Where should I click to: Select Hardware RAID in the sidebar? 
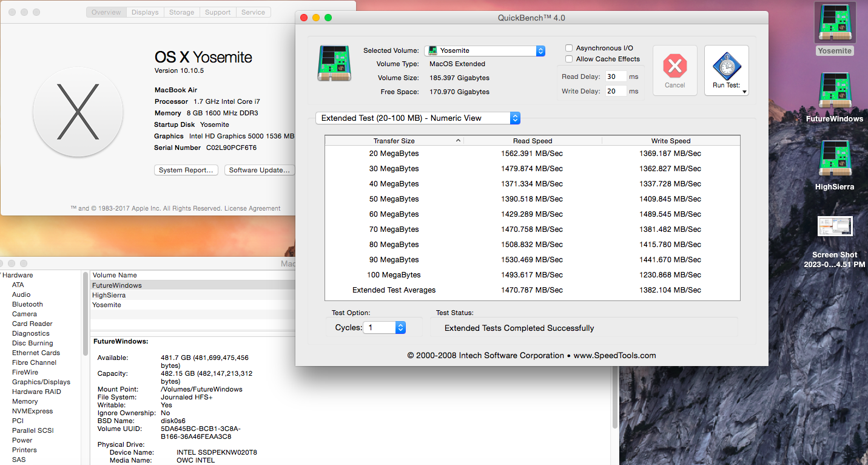36,392
